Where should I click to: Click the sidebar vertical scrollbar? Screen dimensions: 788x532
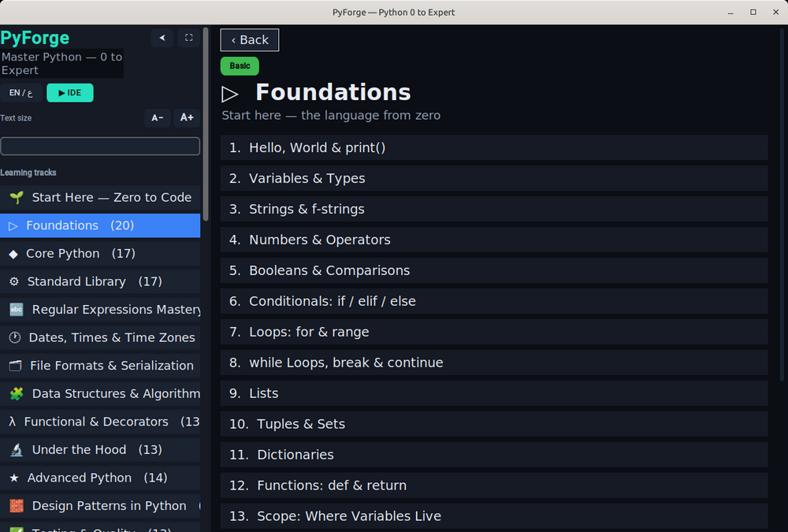coord(206,124)
